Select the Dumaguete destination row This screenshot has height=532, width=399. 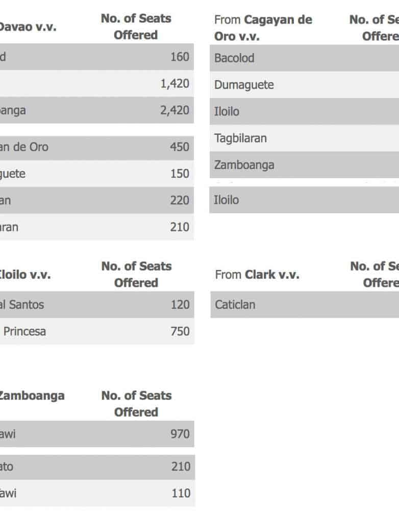(x=244, y=85)
